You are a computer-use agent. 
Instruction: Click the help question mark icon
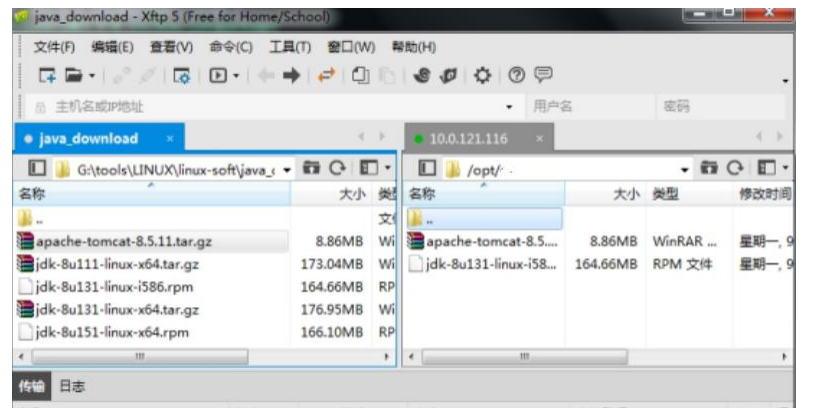pyautogui.click(x=516, y=76)
